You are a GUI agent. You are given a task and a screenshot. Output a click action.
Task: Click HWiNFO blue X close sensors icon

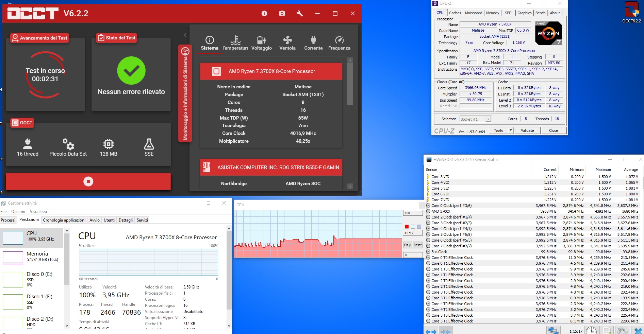tap(638, 331)
